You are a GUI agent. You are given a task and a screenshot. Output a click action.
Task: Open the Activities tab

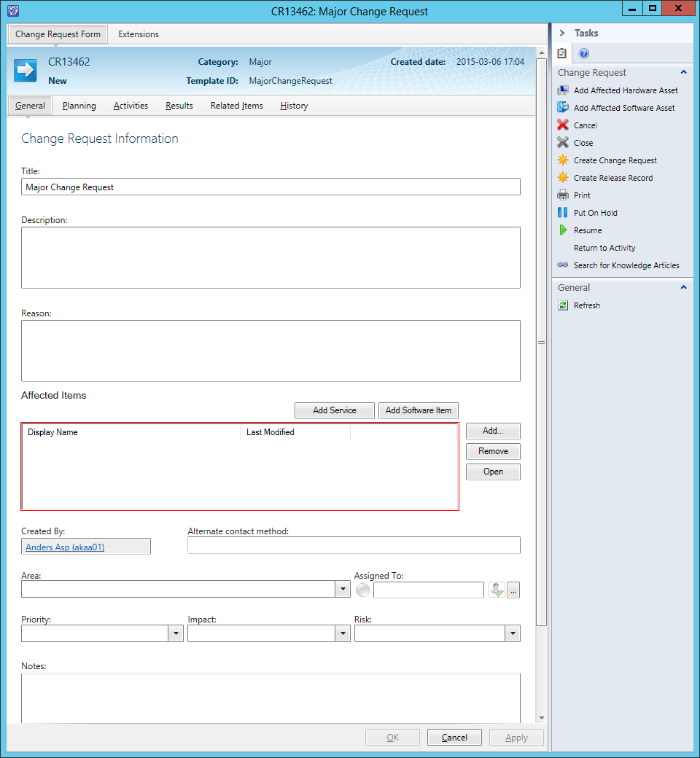[x=131, y=106]
